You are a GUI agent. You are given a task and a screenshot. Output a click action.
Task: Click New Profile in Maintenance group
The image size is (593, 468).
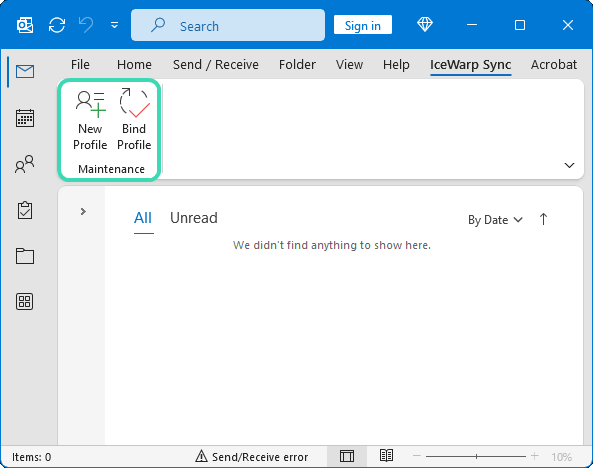(x=90, y=120)
